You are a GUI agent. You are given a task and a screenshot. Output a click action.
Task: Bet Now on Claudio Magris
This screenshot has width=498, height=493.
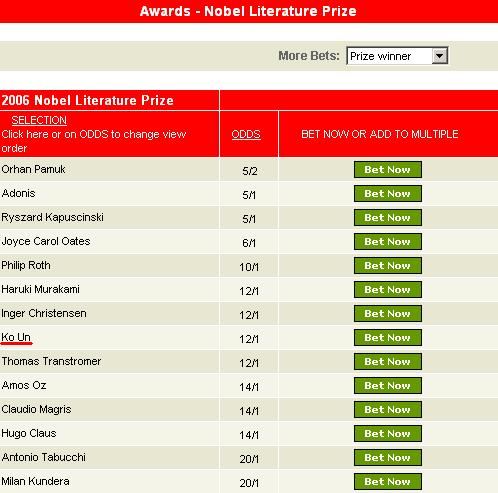(x=388, y=410)
